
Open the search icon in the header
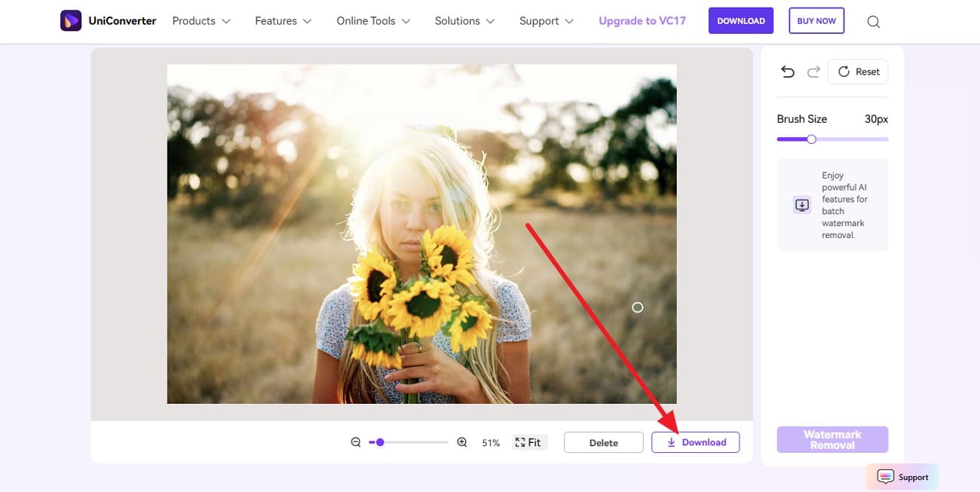[x=873, y=21]
